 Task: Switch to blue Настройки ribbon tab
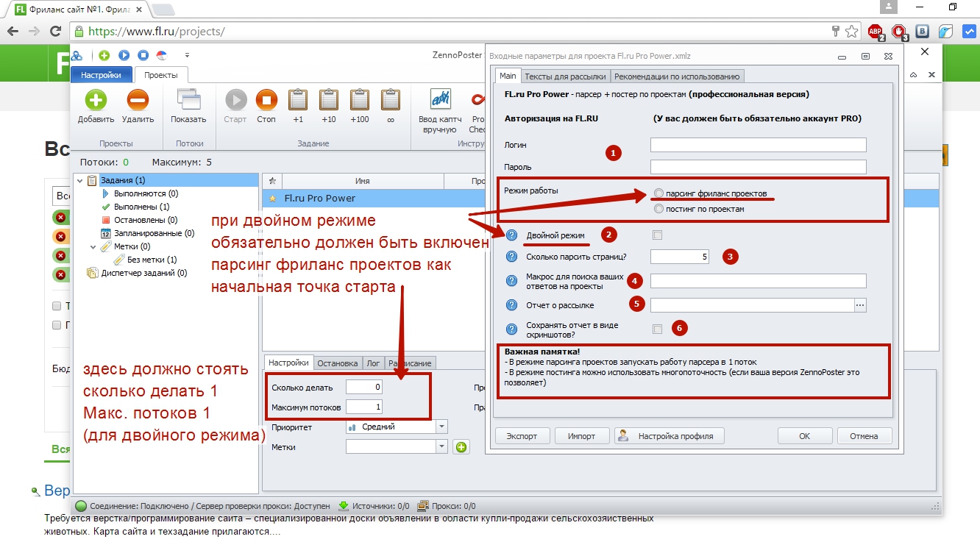click(x=102, y=75)
